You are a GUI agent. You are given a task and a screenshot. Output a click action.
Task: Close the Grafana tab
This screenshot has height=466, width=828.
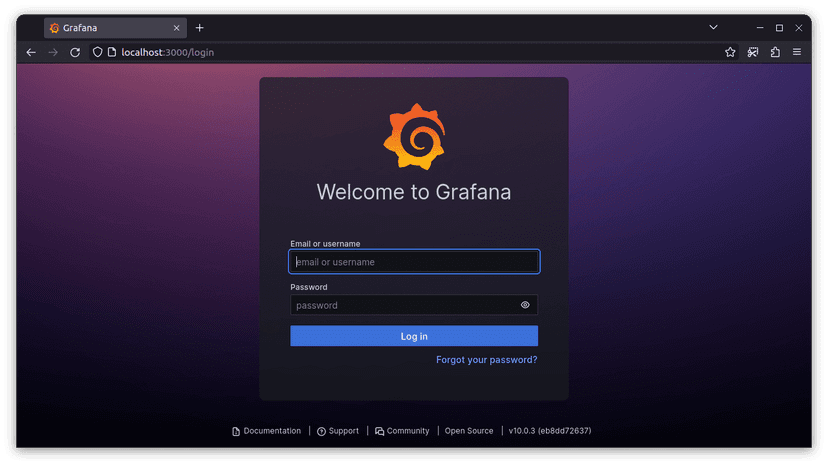click(177, 28)
